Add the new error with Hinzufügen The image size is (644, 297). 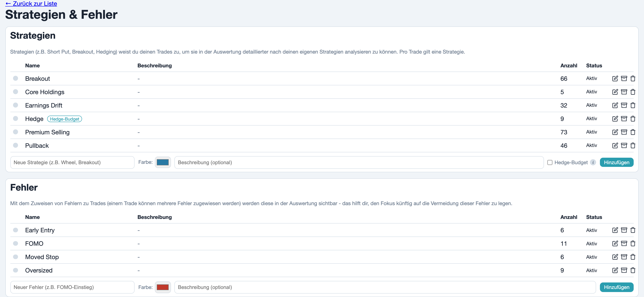click(x=617, y=287)
